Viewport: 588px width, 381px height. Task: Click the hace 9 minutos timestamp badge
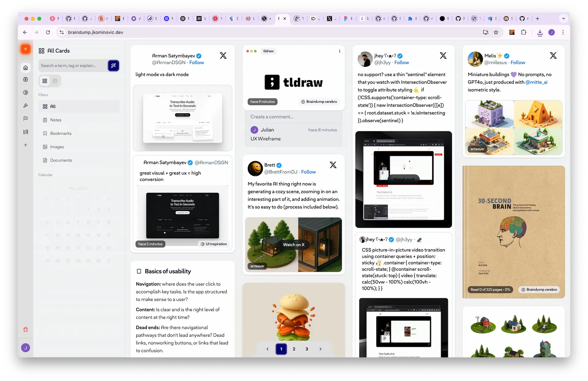pyautogui.click(x=262, y=102)
